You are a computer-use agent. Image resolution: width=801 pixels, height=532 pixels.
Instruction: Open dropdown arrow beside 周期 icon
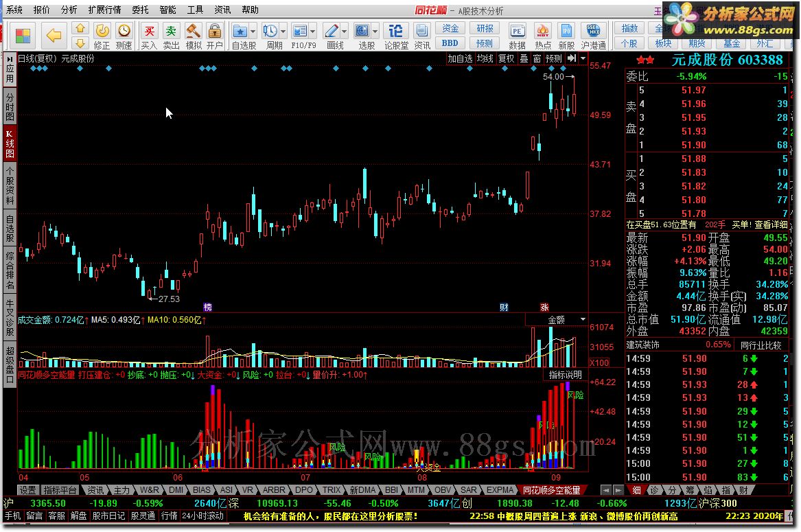click(x=283, y=32)
